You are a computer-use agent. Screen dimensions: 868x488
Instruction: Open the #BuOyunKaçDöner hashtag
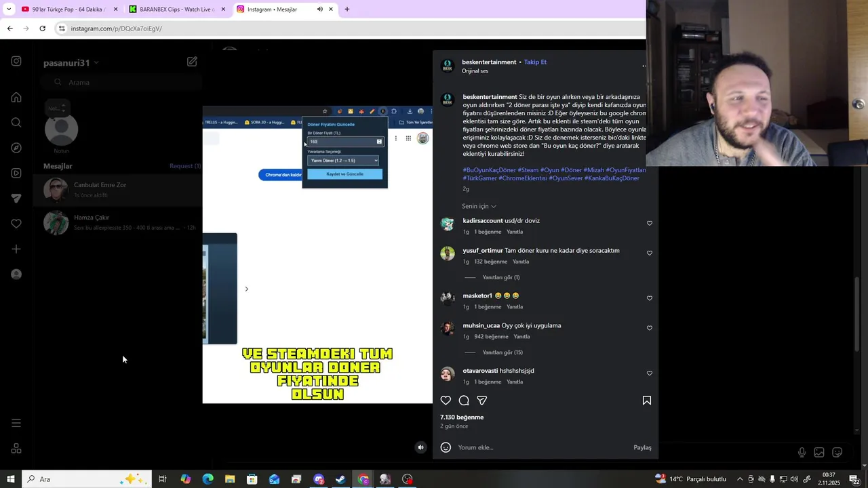pyautogui.click(x=489, y=170)
